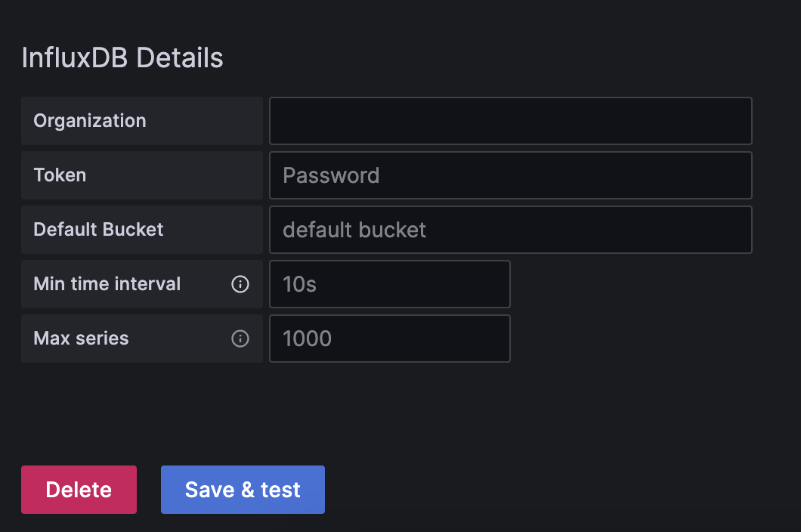Click inside the Default Bucket field

[511, 230]
